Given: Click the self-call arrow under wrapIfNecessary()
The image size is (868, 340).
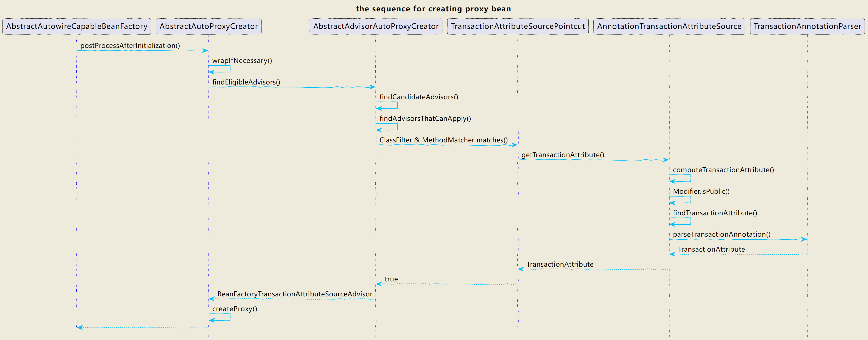Looking at the screenshot, I should [x=219, y=69].
